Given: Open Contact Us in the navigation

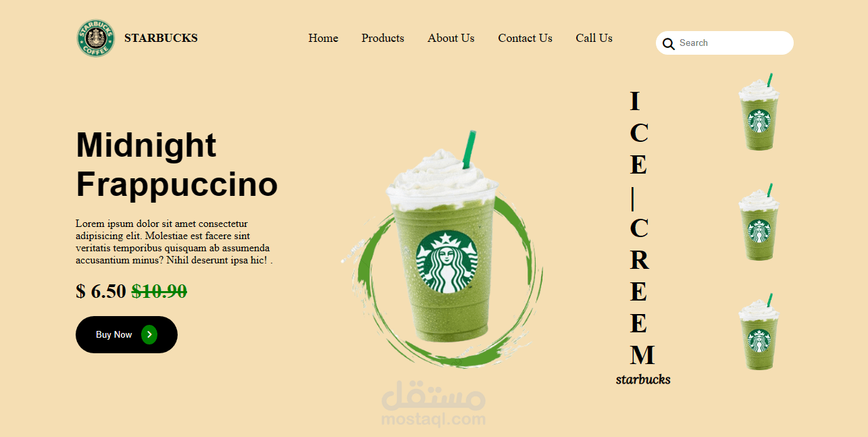Looking at the screenshot, I should (526, 38).
